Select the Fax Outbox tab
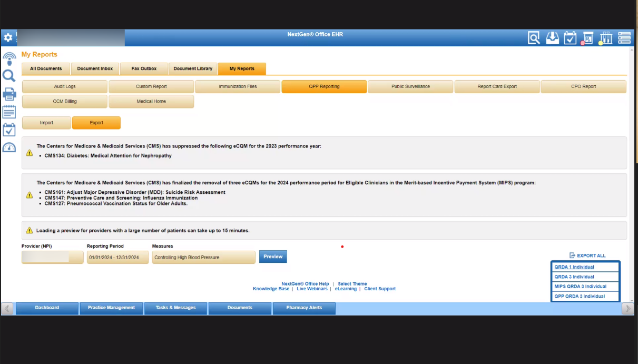The image size is (638, 364). click(x=144, y=68)
